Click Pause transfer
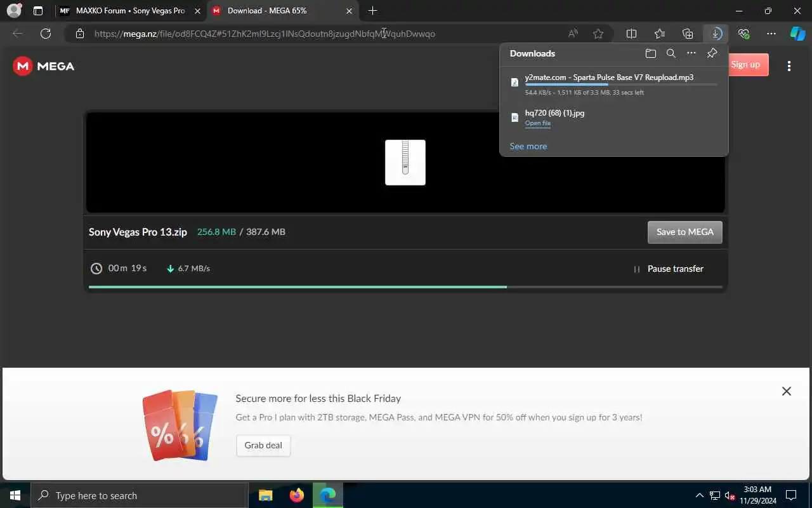Screen dimensions: 812x508 coord(669,269)
